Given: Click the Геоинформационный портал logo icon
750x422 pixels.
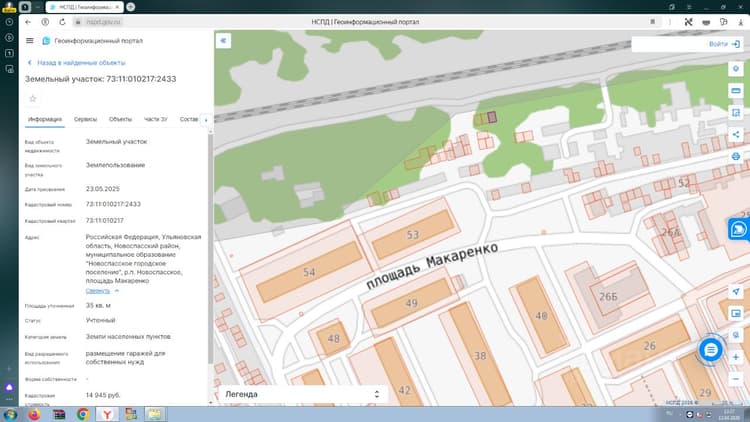Looking at the screenshot, I should pyautogui.click(x=46, y=41).
